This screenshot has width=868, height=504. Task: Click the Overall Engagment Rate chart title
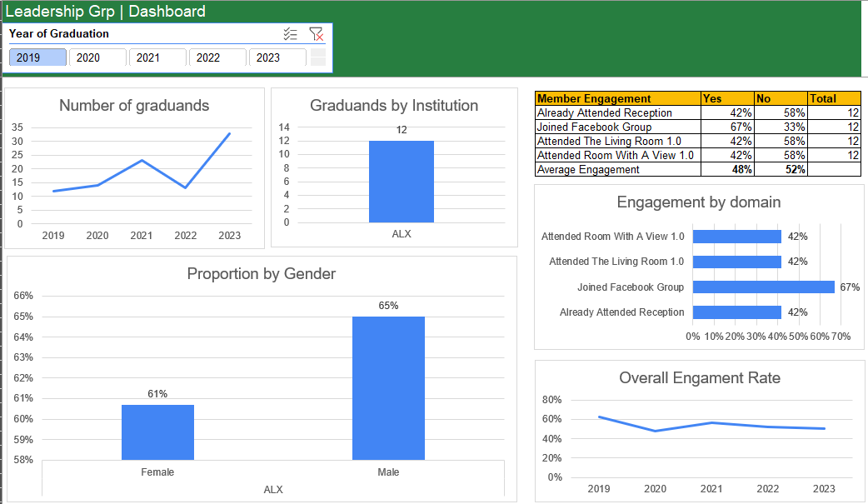pyautogui.click(x=700, y=378)
